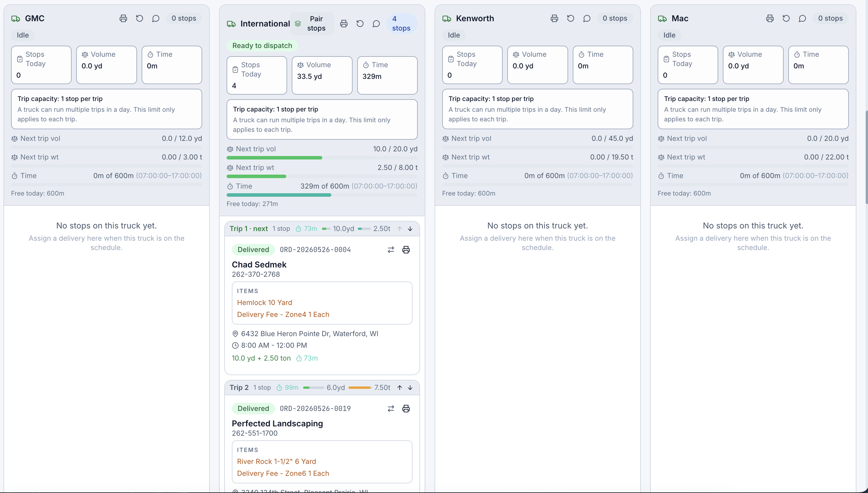Move Trip 2 up in order
Screen dimensions: 868x493
click(x=400, y=387)
